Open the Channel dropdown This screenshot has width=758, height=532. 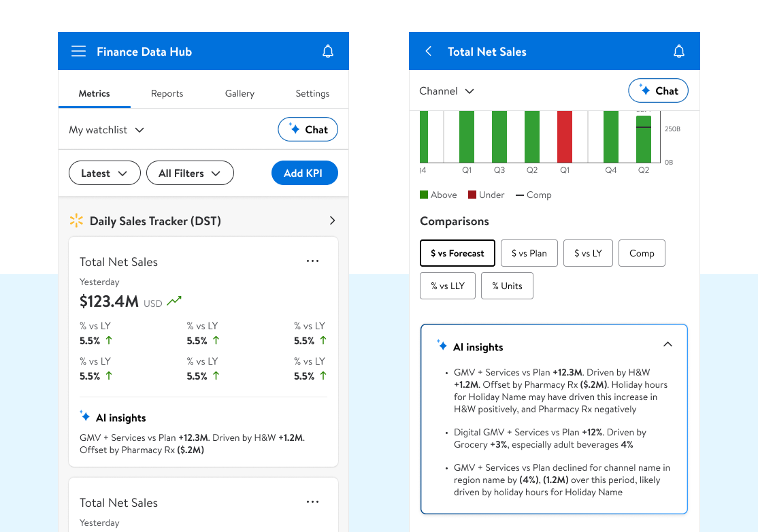pos(446,91)
